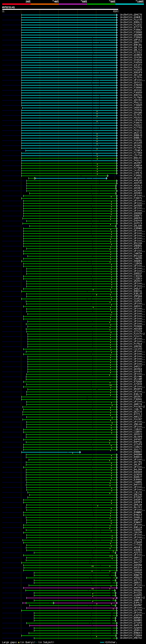Screen dimensions: 146x644
Task: Select label UniRef100_Q9XGW5
Action: point(131,113)
